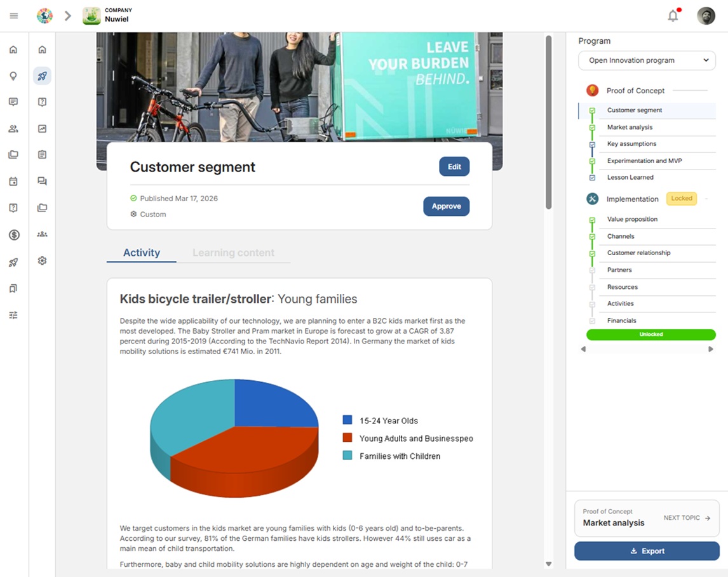Image resolution: width=728 pixels, height=577 pixels.
Task: Open the chart analytics icon in inner sidebar
Action: (42, 129)
